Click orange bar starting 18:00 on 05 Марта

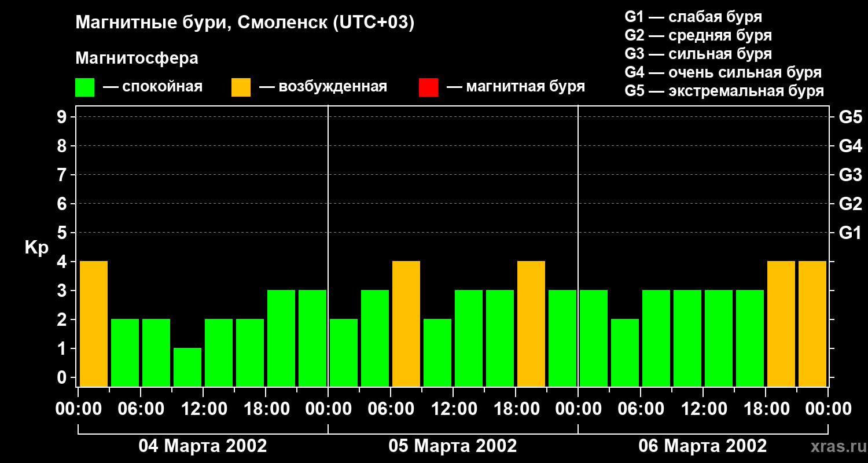pyautogui.click(x=531, y=324)
